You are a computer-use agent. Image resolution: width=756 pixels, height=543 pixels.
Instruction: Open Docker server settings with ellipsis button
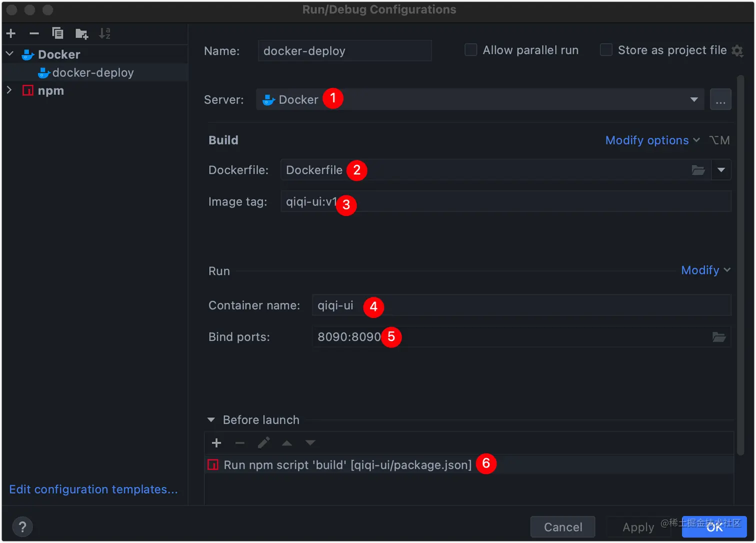click(720, 99)
